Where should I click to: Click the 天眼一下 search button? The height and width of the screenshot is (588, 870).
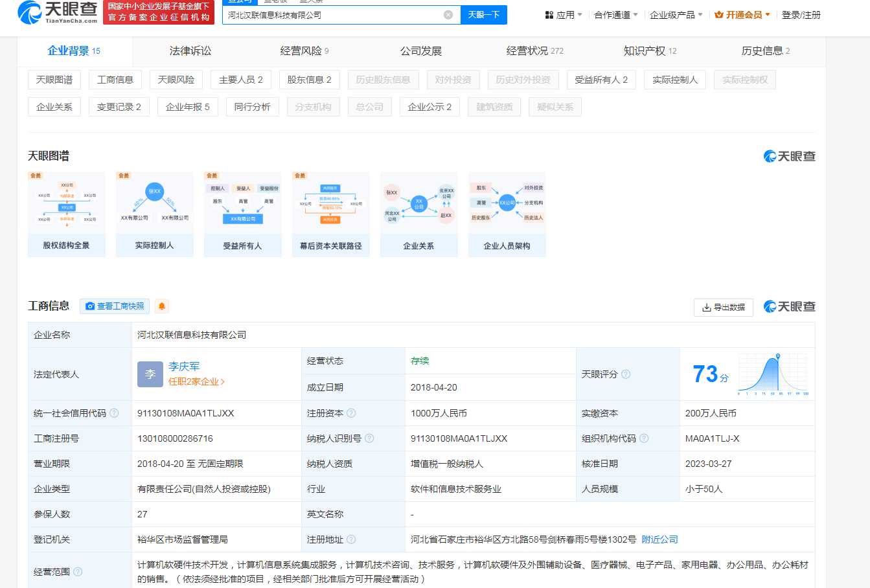pos(484,15)
